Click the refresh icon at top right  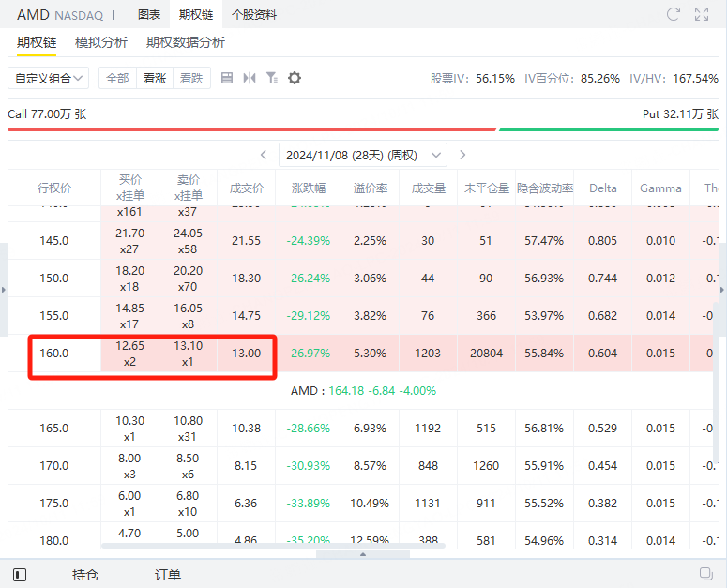pos(673,14)
